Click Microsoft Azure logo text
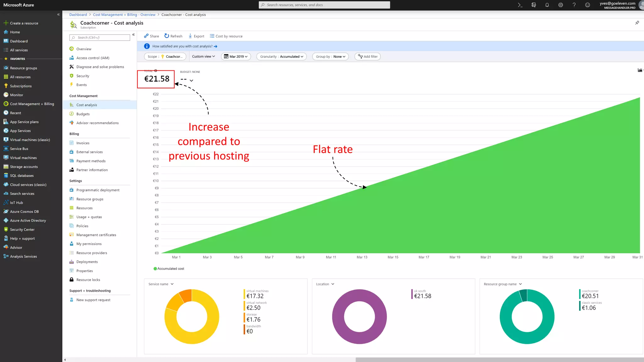This screenshot has height=362, width=644. 19,5
